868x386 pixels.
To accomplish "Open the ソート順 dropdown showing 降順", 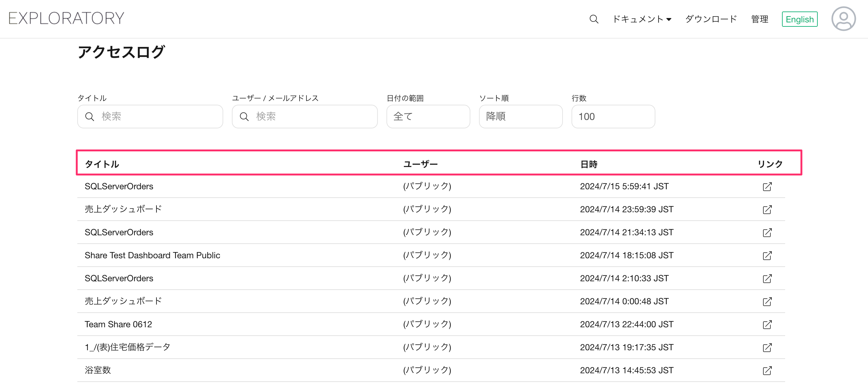I will [521, 117].
